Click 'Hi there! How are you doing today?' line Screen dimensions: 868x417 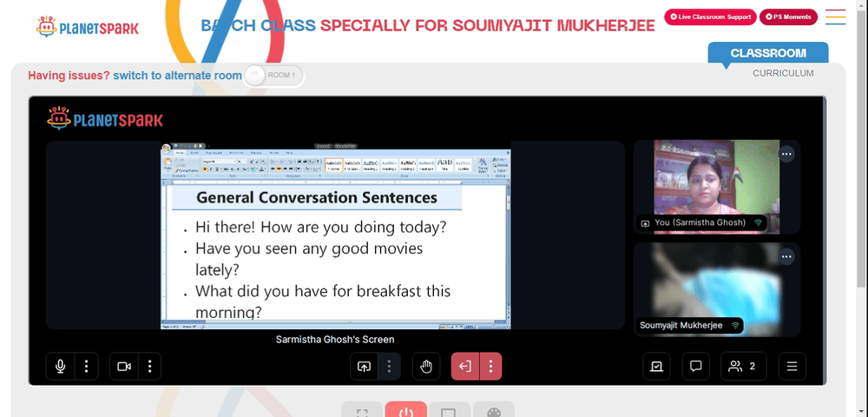click(x=321, y=228)
